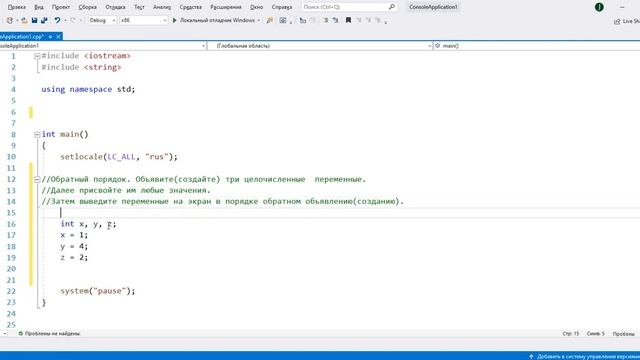Viewport: 640px width, 360px height.
Task: Click the Симв: 5 column indicator
Action: 596,333
